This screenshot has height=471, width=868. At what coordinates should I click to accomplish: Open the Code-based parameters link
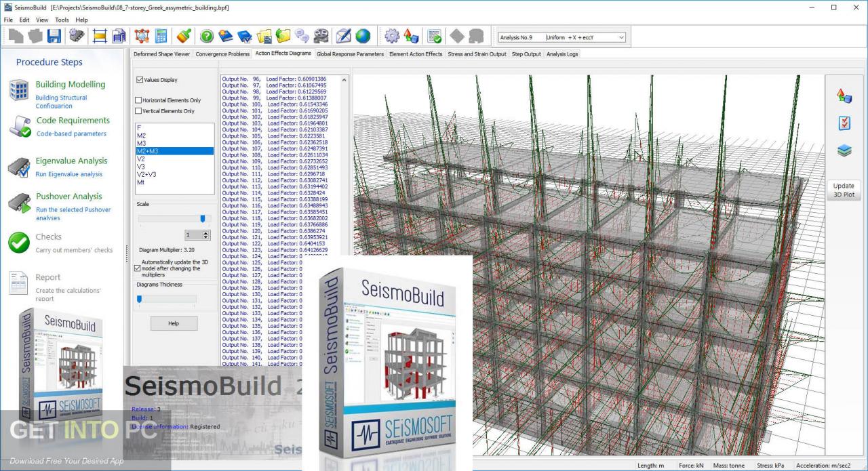71,134
